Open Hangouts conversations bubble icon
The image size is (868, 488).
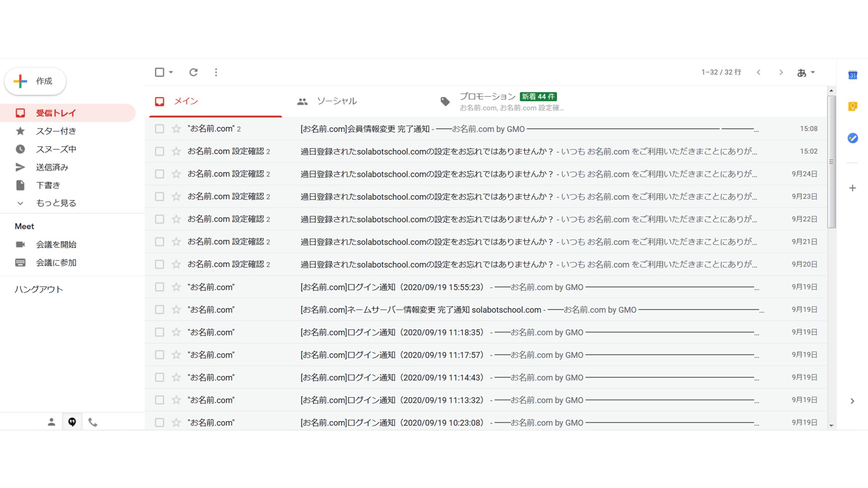tap(72, 422)
